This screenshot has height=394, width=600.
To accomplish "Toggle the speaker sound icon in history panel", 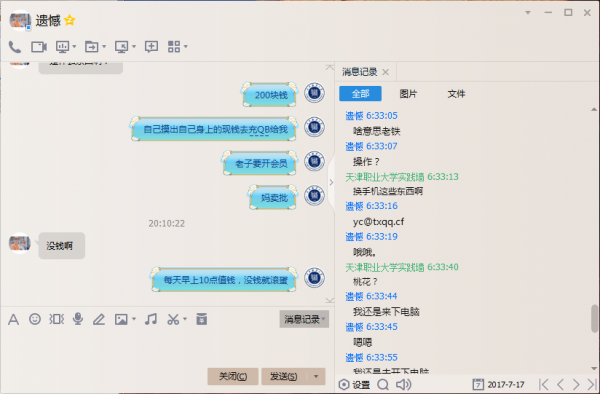I will tap(403, 384).
